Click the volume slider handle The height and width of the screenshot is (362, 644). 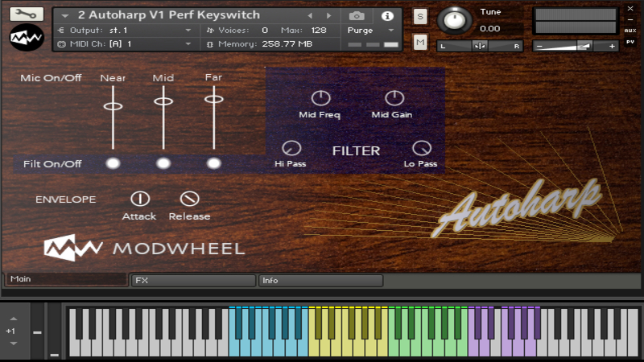(x=584, y=46)
